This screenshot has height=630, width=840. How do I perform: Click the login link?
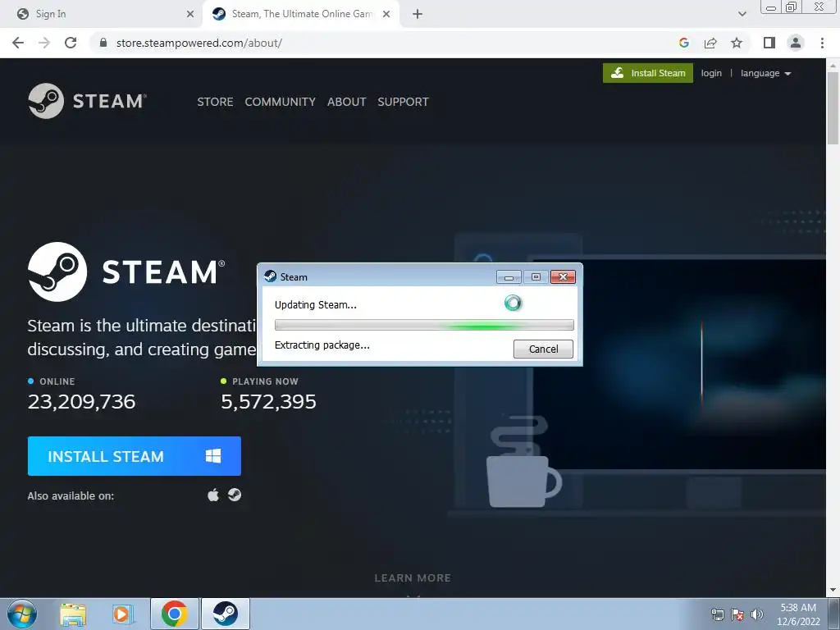(x=711, y=73)
